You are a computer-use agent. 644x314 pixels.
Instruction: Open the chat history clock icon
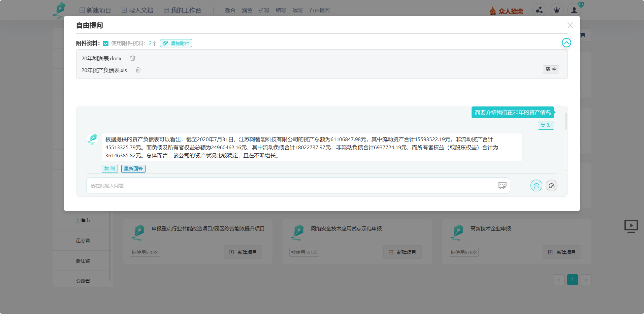click(551, 185)
